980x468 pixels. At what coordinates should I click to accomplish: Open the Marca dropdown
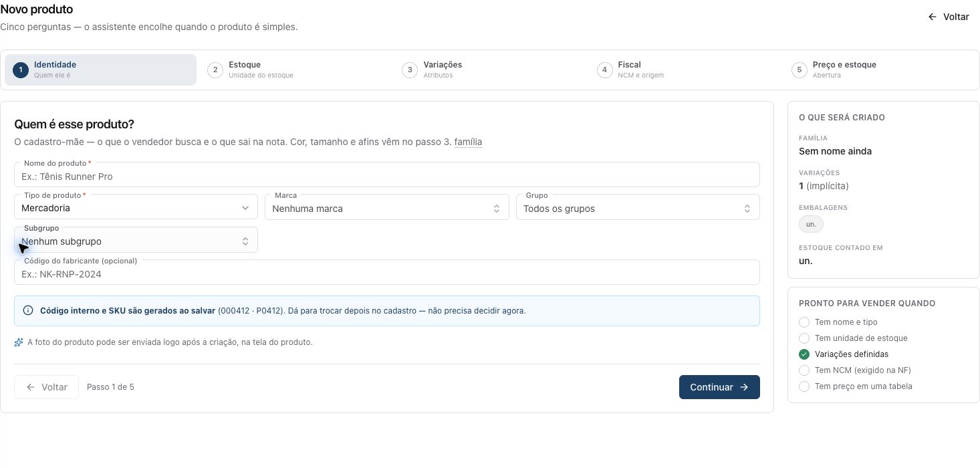tap(386, 207)
